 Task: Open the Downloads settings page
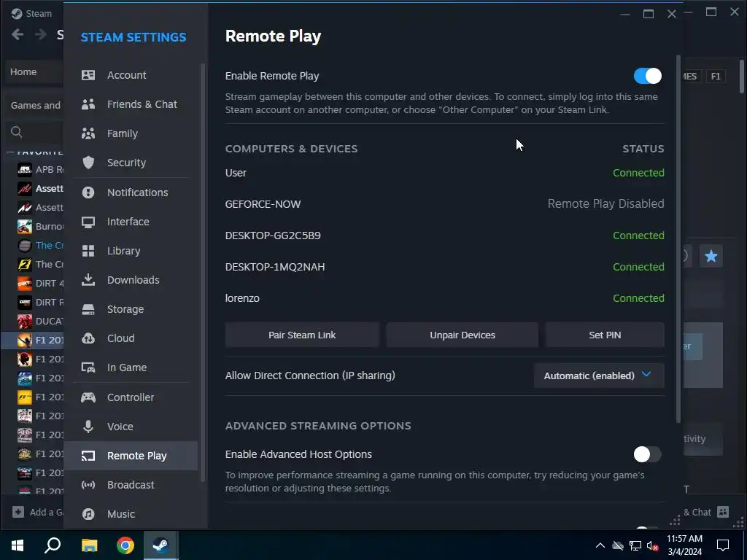131,280
